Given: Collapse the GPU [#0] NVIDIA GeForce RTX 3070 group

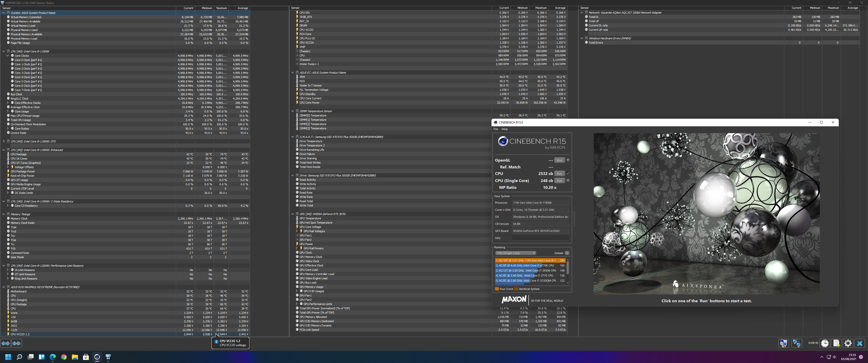Looking at the screenshot, I should click(292, 214).
